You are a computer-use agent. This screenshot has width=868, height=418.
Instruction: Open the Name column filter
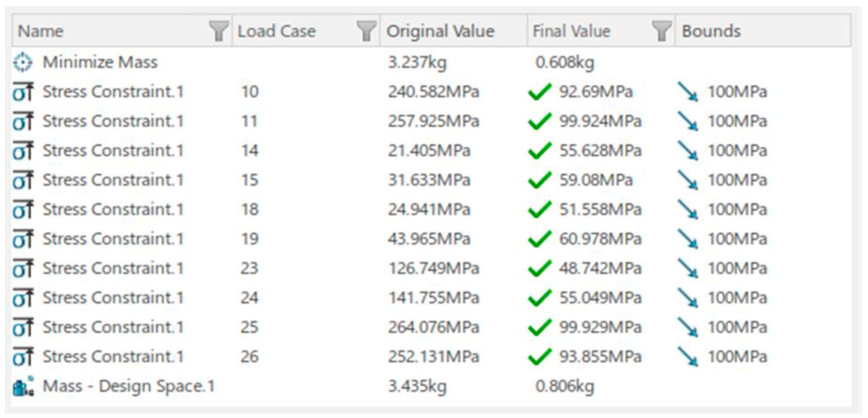[219, 31]
